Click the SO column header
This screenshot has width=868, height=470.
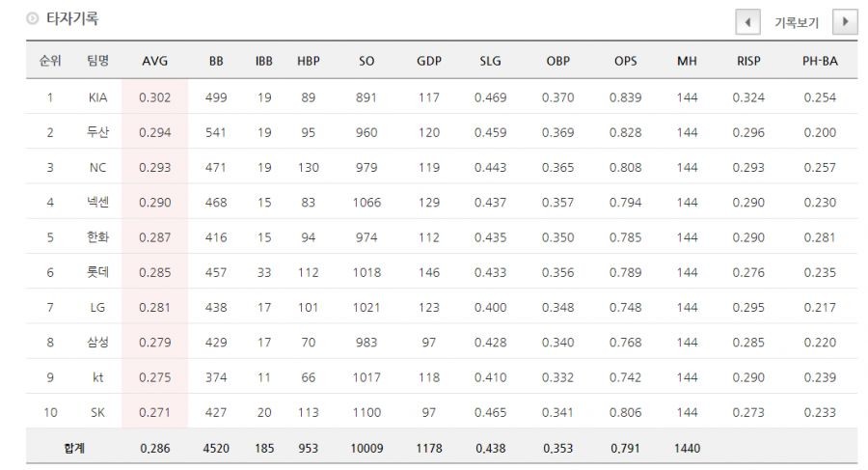click(x=366, y=61)
